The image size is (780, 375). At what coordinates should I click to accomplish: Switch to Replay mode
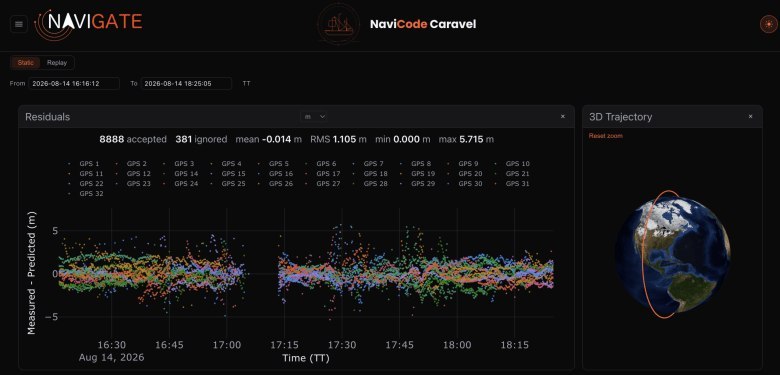57,63
